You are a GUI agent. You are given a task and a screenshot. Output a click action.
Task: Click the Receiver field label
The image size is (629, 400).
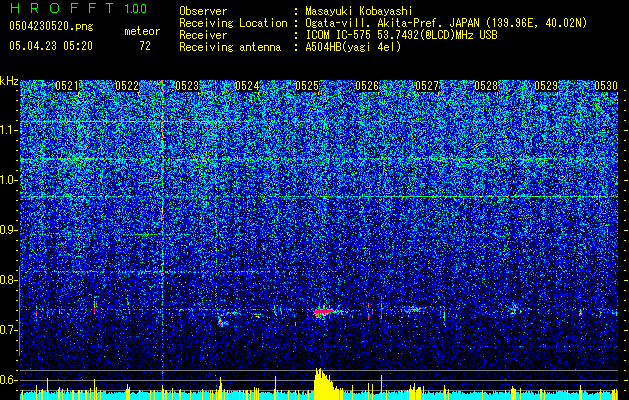tap(203, 35)
